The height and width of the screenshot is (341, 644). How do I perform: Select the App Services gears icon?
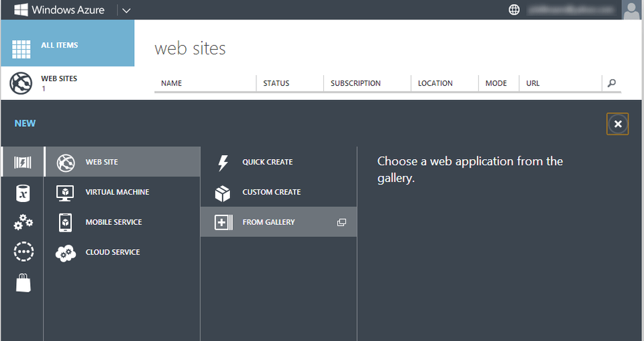coord(23,222)
